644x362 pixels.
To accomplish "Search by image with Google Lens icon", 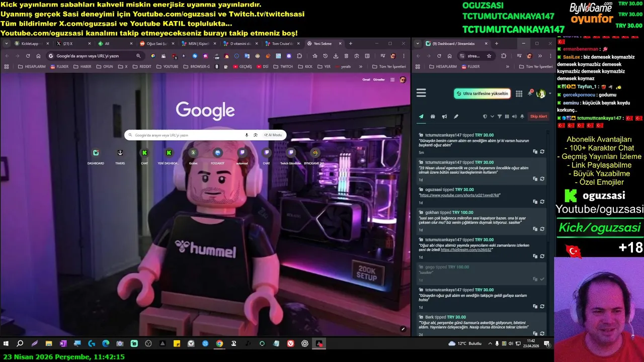I will (256, 135).
